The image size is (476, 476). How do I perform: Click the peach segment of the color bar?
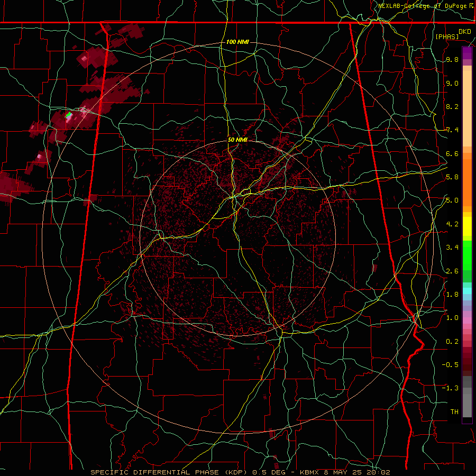(467, 106)
